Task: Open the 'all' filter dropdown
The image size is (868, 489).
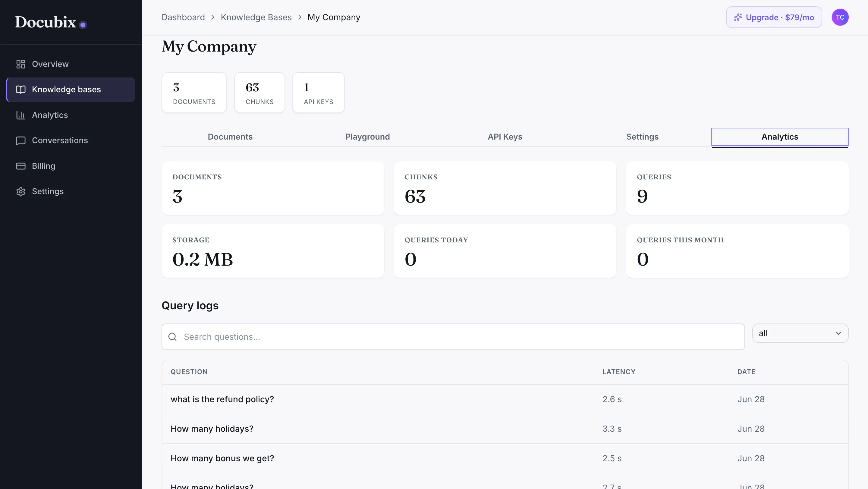Action: [800, 333]
